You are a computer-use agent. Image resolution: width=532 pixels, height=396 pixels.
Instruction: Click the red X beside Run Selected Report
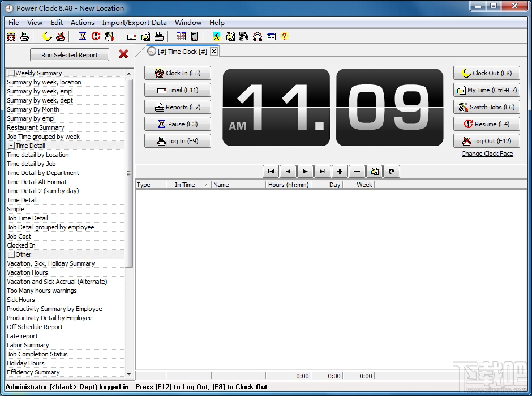[x=123, y=54]
